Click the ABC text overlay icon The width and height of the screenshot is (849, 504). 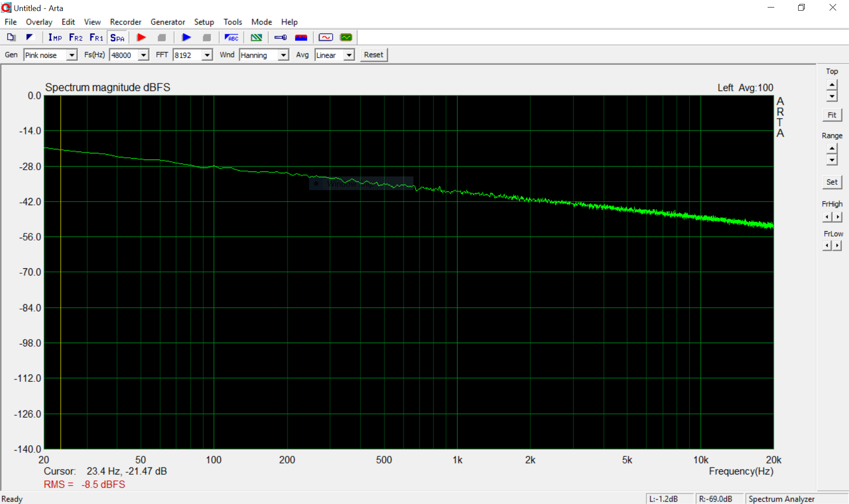[x=231, y=38]
